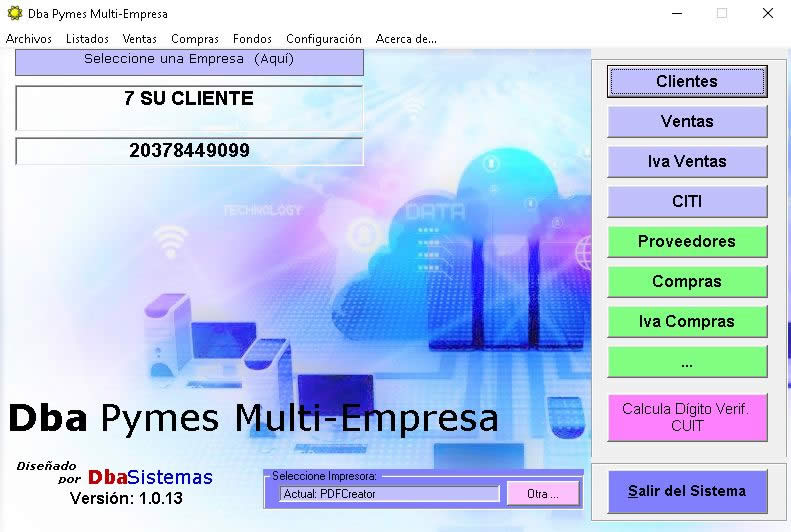Open the Iva Compras button
The height and width of the screenshot is (532, 791).
point(687,321)
